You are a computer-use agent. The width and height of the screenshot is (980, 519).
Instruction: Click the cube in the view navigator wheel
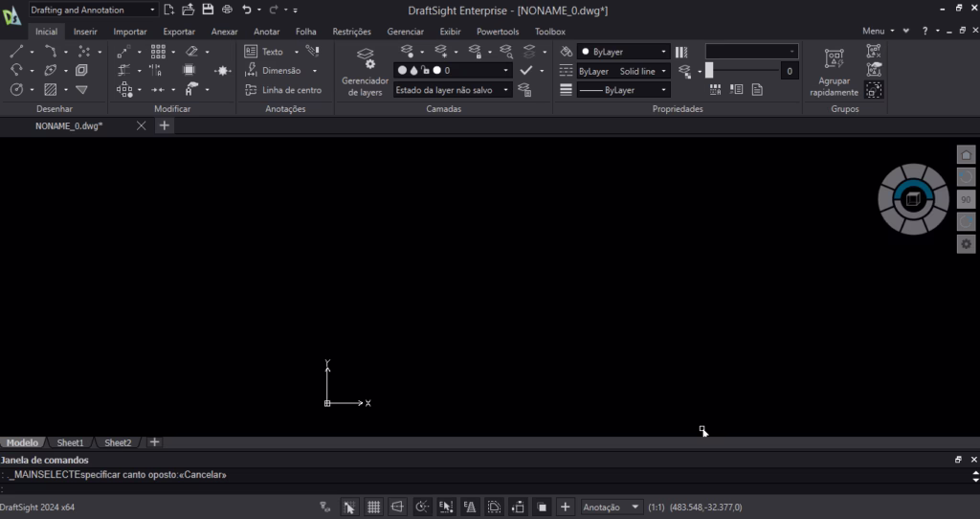(913, 199)
